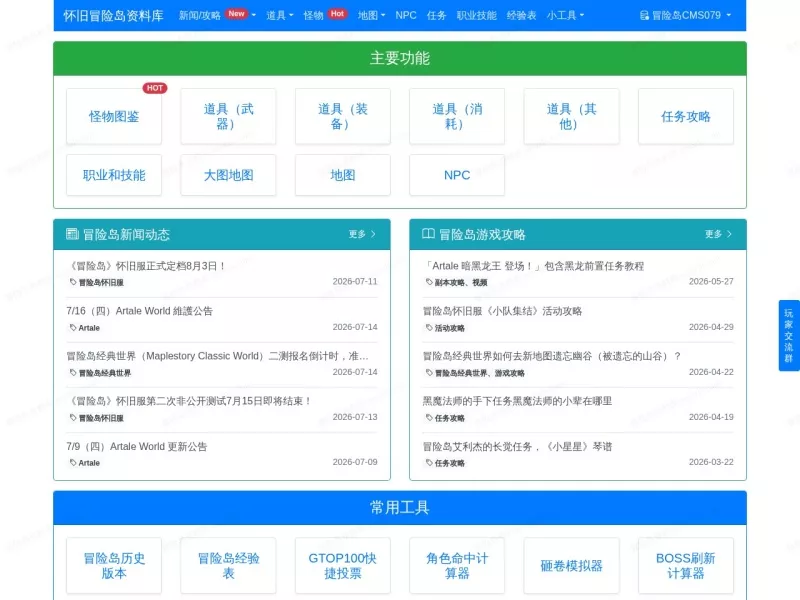Click the red New badge in navigation
Screen dimensions: 800x600
tap(236, 14)
